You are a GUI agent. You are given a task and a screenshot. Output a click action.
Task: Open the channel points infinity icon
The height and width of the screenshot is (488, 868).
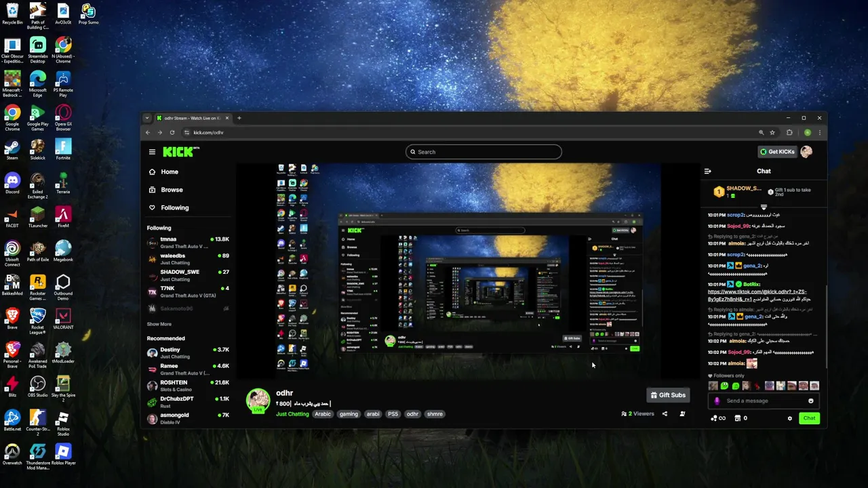tap(718, 418)
